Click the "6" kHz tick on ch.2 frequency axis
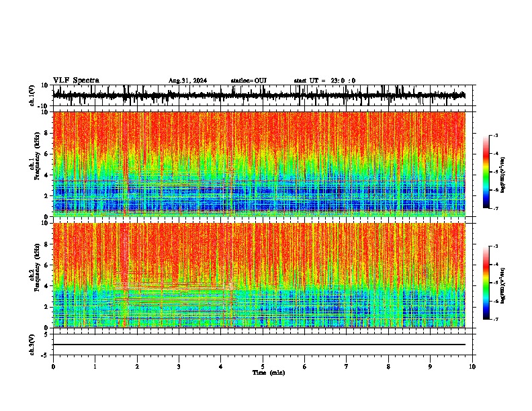This screenshot has width=532, height=411. click(x=46, y=265)
